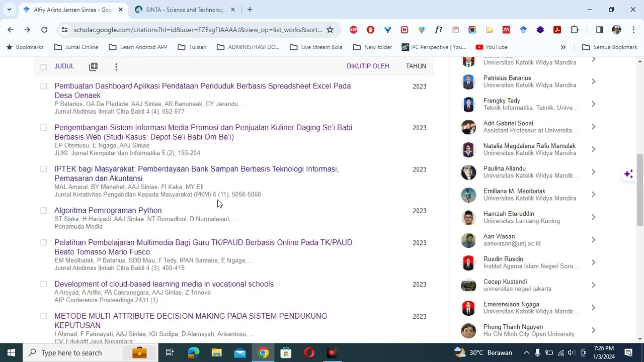Open Mail app from the taskbar
644x362 pixels.
(x=240, y=352)
